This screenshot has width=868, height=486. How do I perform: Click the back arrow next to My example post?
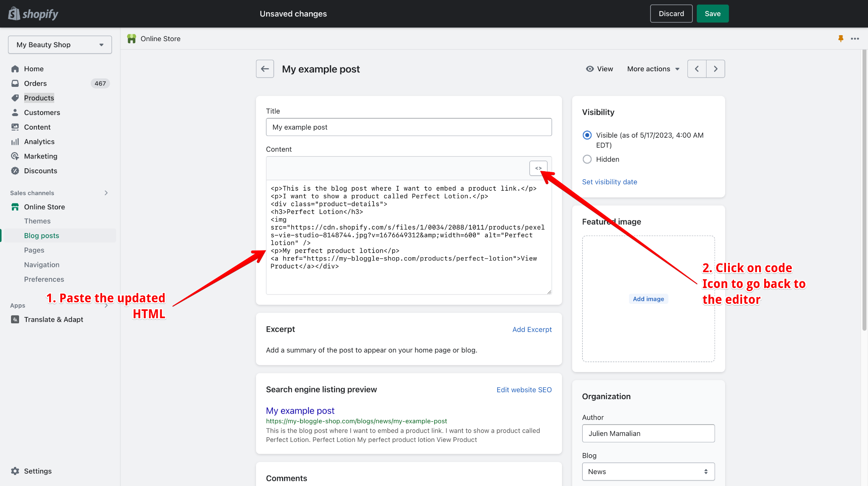coord(264,69)
